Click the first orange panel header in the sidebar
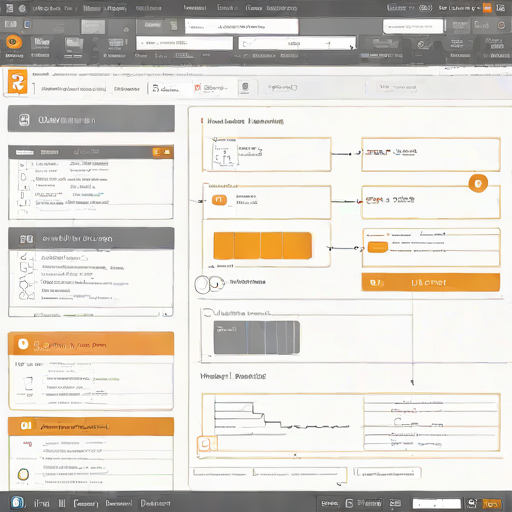 pyautogui.click(x=91, y=344)
